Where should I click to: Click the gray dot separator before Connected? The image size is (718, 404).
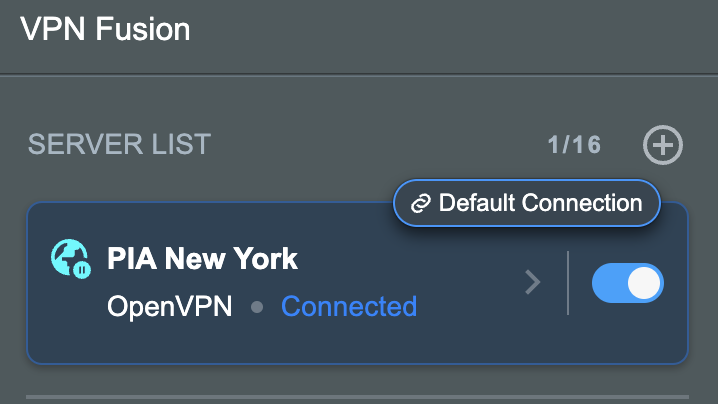coord(257,306)
